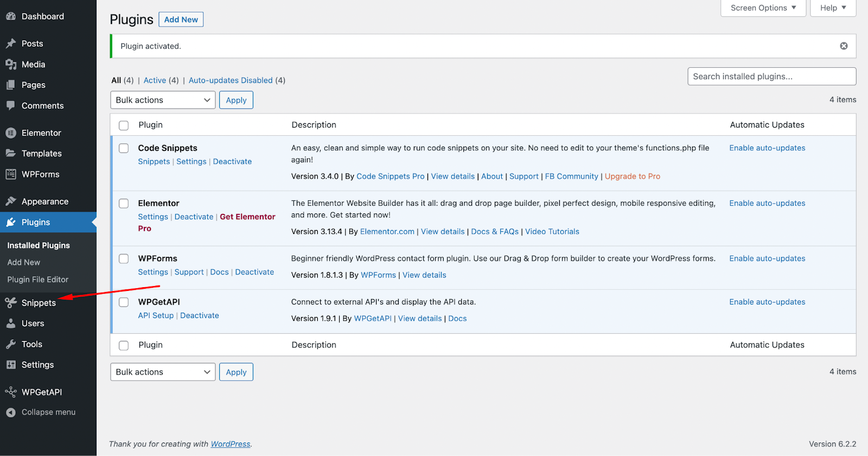Click the Upgrade to Pro link
Viewport: 868px width, 456px height.
point(633,176)
